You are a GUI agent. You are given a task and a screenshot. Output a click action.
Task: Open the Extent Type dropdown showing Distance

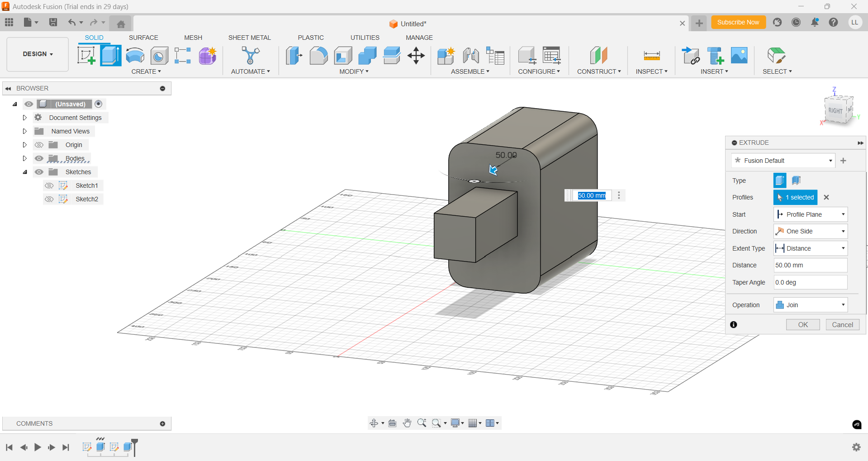(x=810, y=248)
